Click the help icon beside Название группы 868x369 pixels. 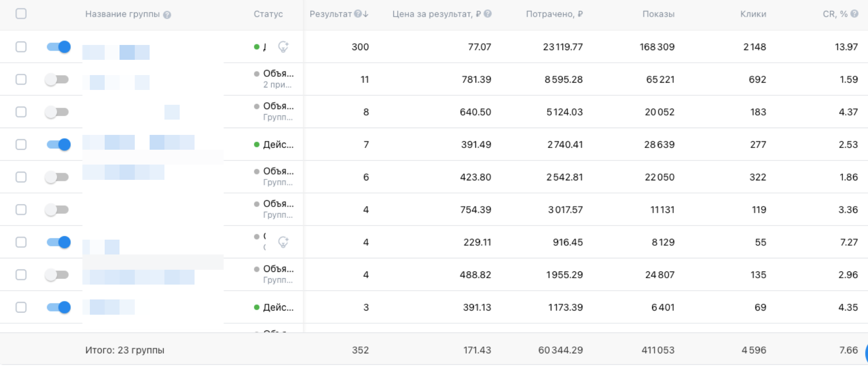[167, 15]
